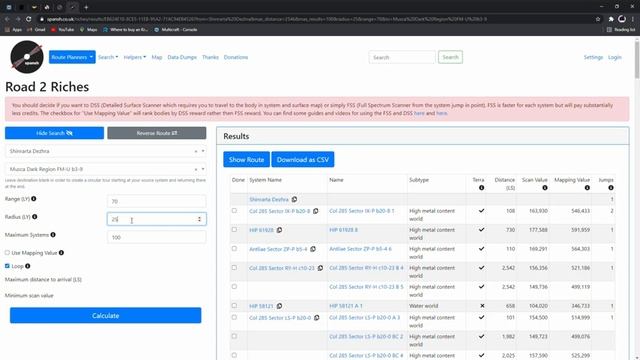Image resolution: width=640 pixels, height=360 pixels.
Task: Focus the Maximum Systems input field
Action: [x=157, y=237]
